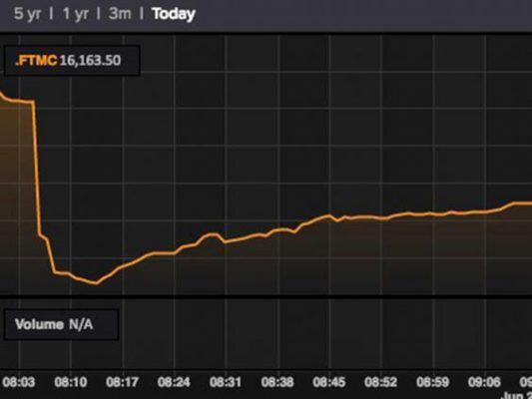This screenshot has height=399, width=532.
Task: Select the Today range tab
Action: [174, 14]
